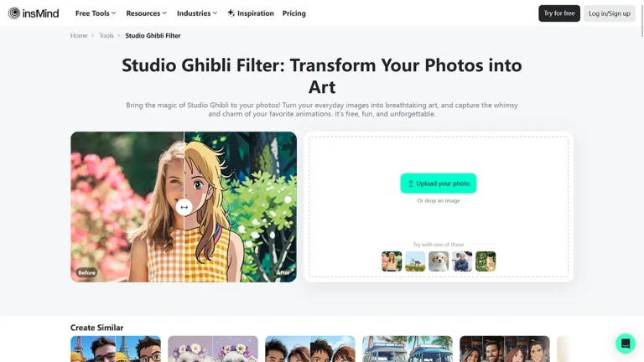Image resolution: width=644 pixels, height=362 pixels.
Task: Click the before/after comparison slider handle
Action: click(184, 207)
